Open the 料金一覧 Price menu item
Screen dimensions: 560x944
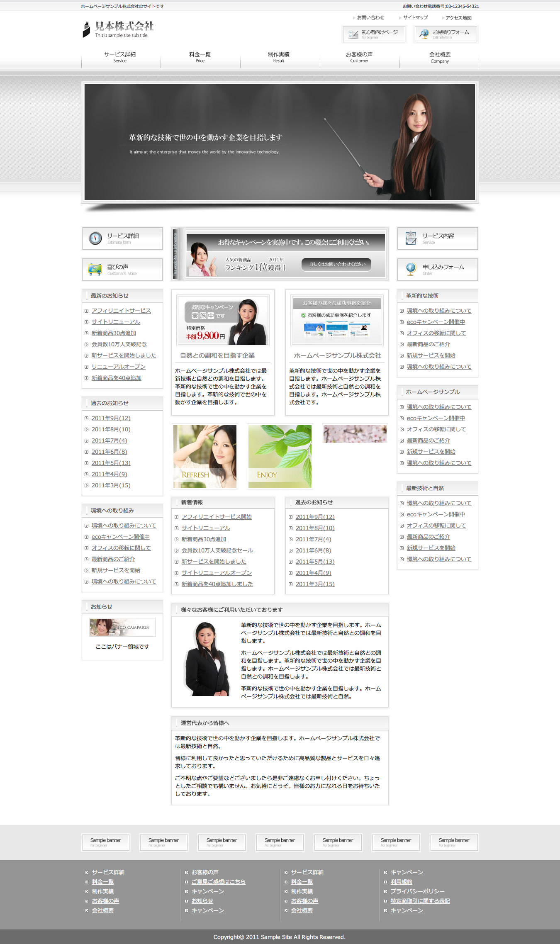pyautogui.click(x=200, y=57)
